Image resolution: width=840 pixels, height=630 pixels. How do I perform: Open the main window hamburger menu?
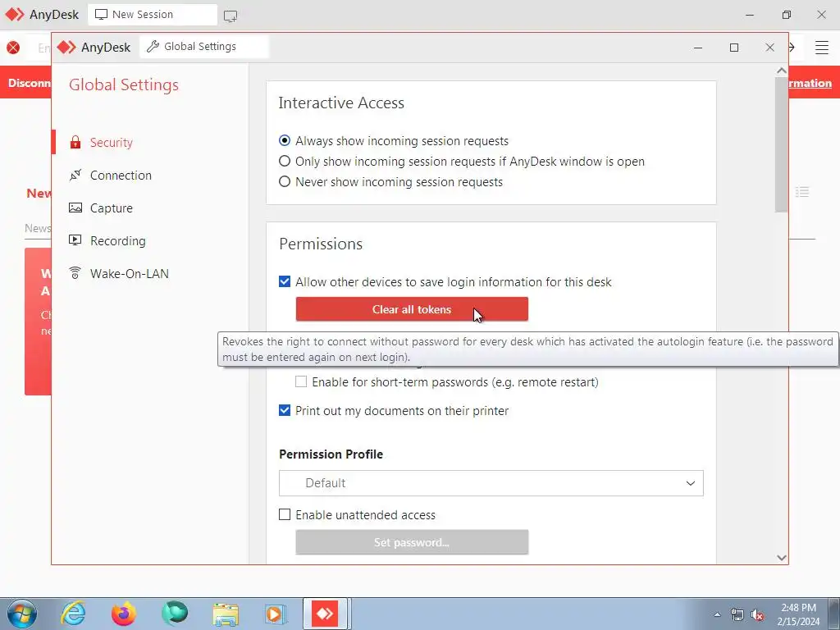tap(822, 47)
